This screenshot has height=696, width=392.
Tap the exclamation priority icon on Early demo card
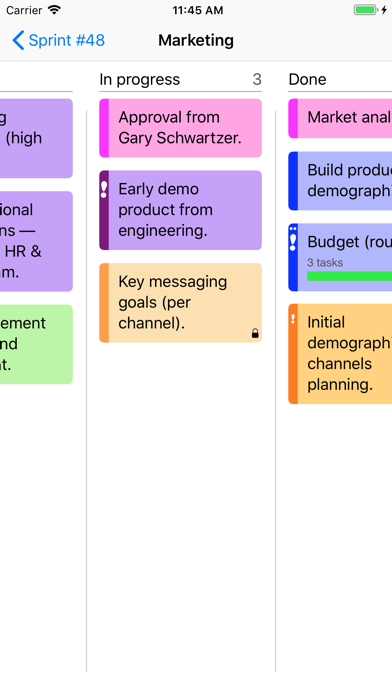(104, 190)
